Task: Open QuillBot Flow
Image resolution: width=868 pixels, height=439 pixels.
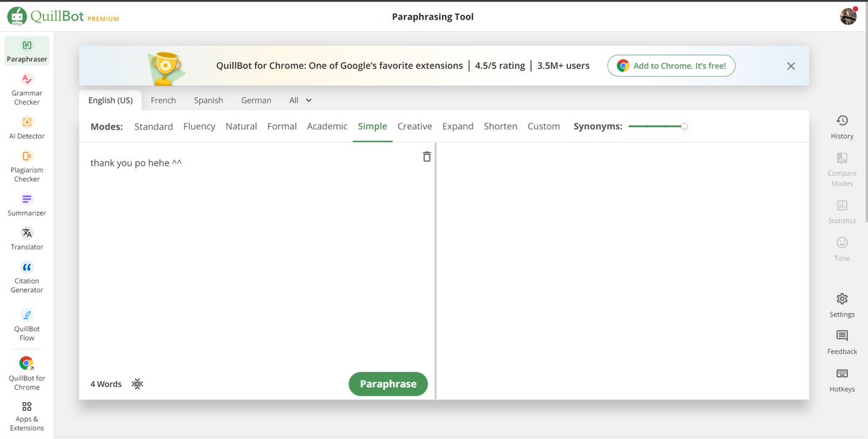Action: pyautogui.click(x=27, y=325)
